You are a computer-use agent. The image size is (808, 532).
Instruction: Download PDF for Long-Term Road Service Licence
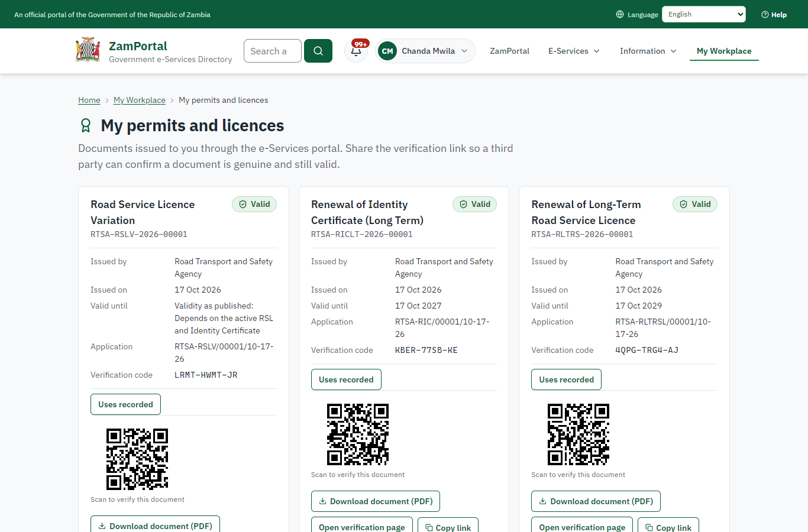[x=596, y=501]
